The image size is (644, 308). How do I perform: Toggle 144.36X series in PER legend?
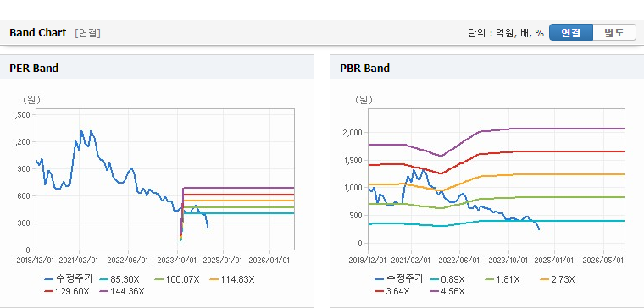click(x=122, y=291)
